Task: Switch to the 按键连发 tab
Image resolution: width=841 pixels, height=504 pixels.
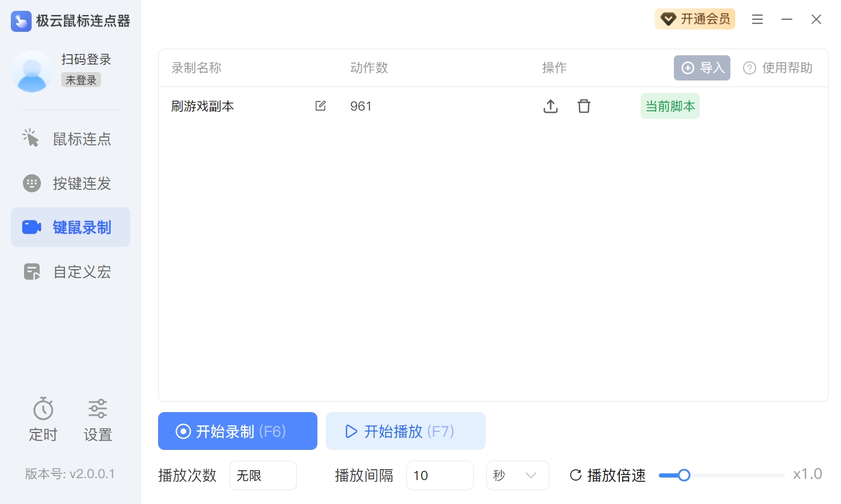Action: [x=70, y=183]
